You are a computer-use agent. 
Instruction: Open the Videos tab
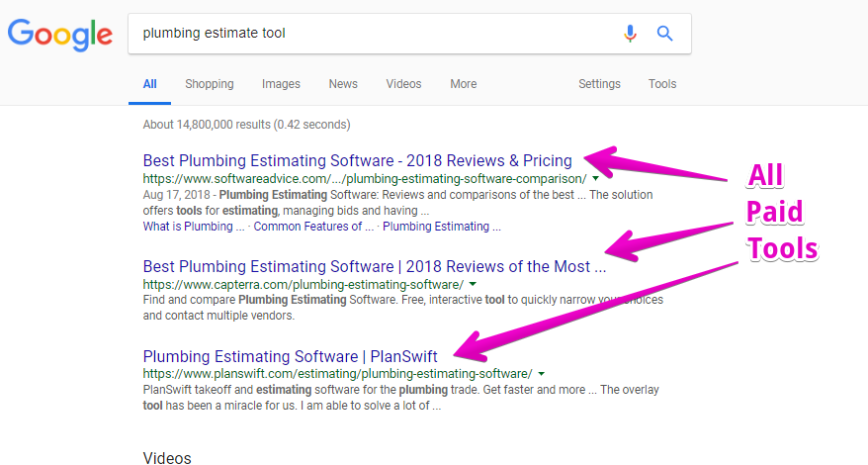tap(403, 84)
